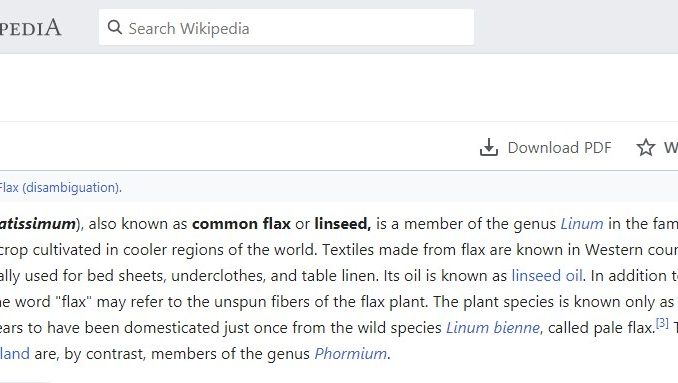Click the star watchlist icon
The height and width of the screenshot is (383, 678).
click(646, 147)
